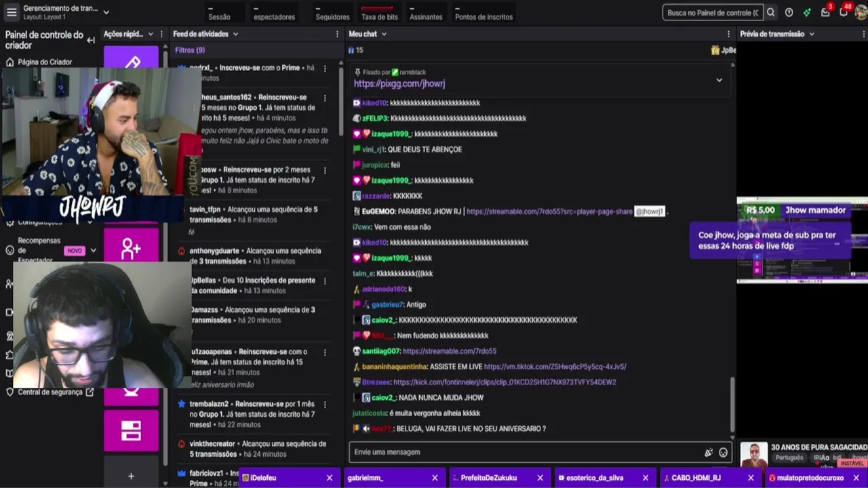Open the layout selector dropdown chevron

pyautogui.click(x=106, y=12)
